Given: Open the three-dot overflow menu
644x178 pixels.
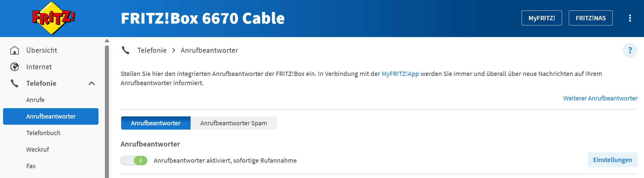Looking at the screenshot, I should click(x=630, y=18).
